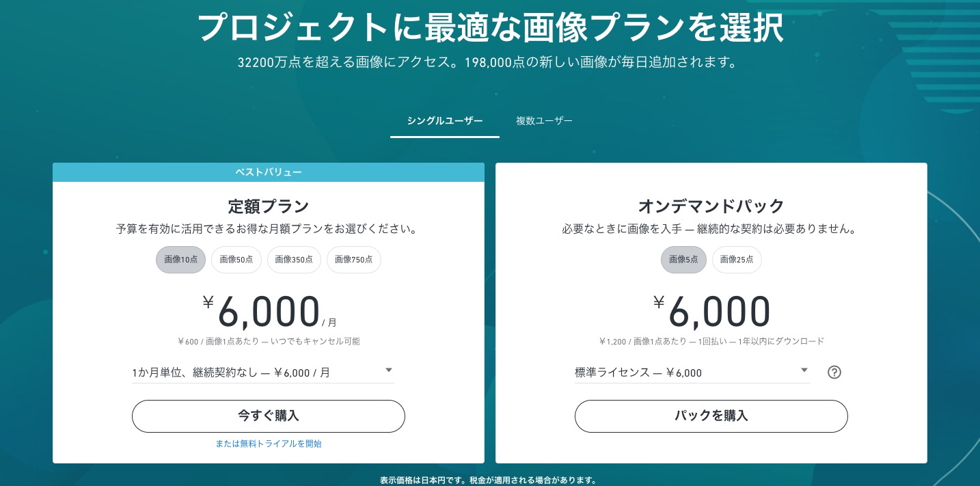
Task: Click the question mark help icon
Action: 834,373
